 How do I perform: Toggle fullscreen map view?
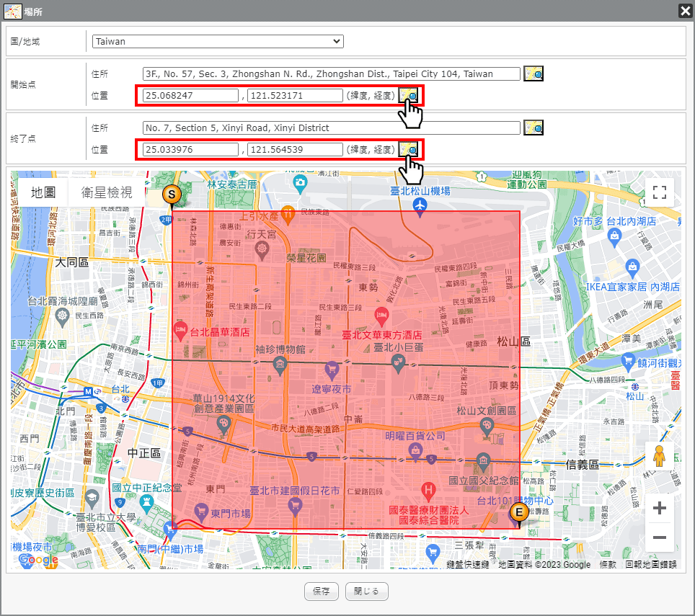pos(660,192)
